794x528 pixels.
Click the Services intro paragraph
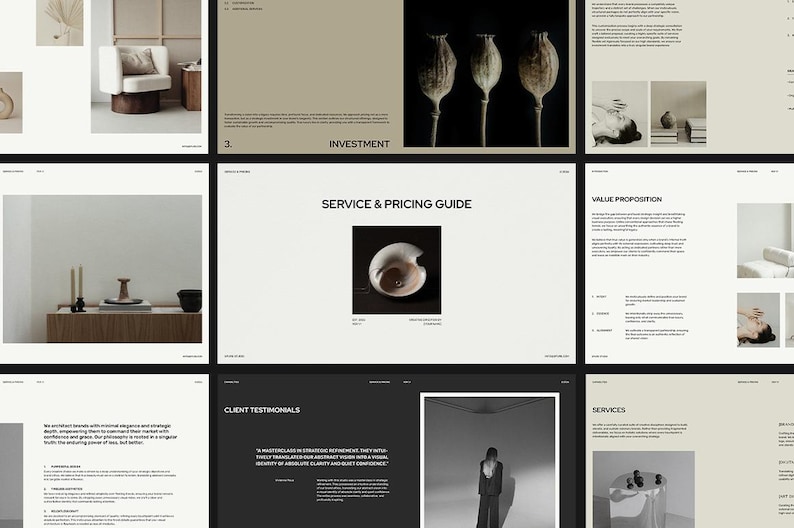point(640,430)
